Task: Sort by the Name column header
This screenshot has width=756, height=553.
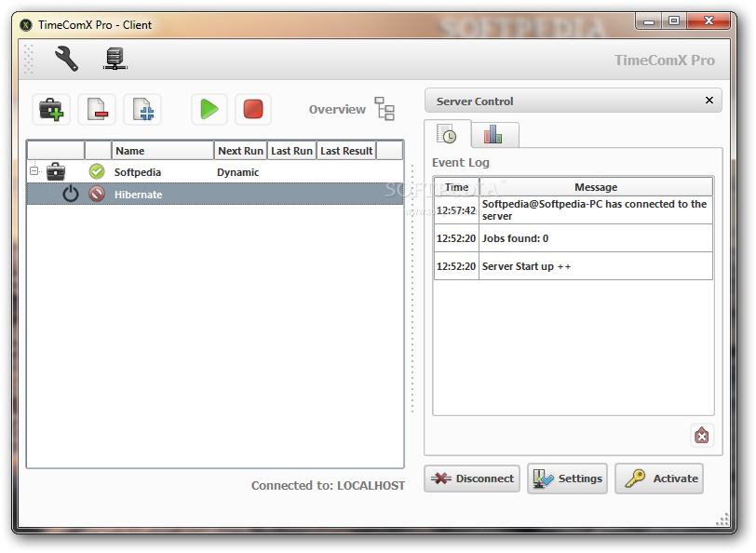Action: click(163, 151)
